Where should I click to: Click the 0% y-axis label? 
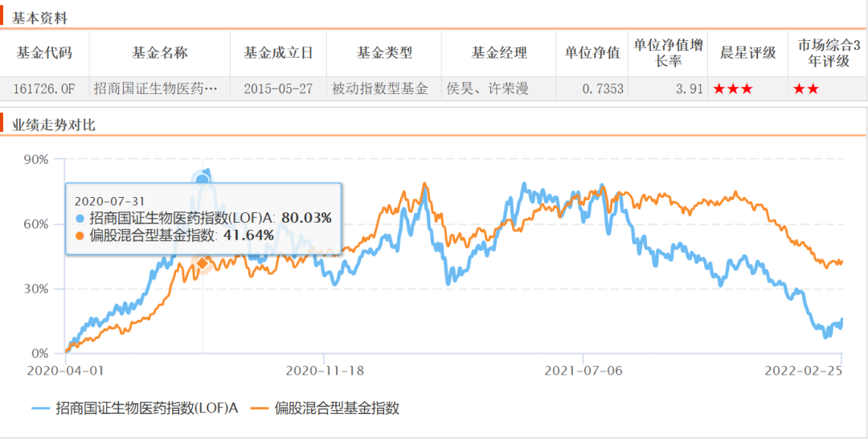point(39,353)
